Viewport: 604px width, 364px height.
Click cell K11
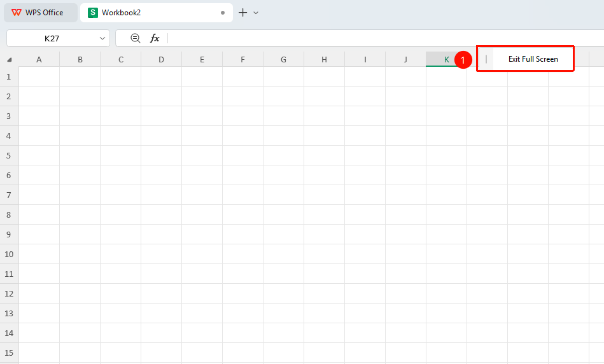tap(446, 274)
